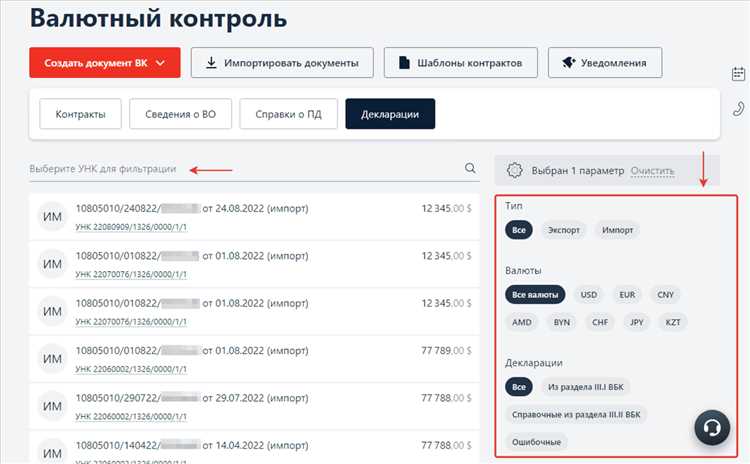This screenshot has width=750, height=464.
Task: Select Все under Тип filter
Action: click(x=519, y=230)
